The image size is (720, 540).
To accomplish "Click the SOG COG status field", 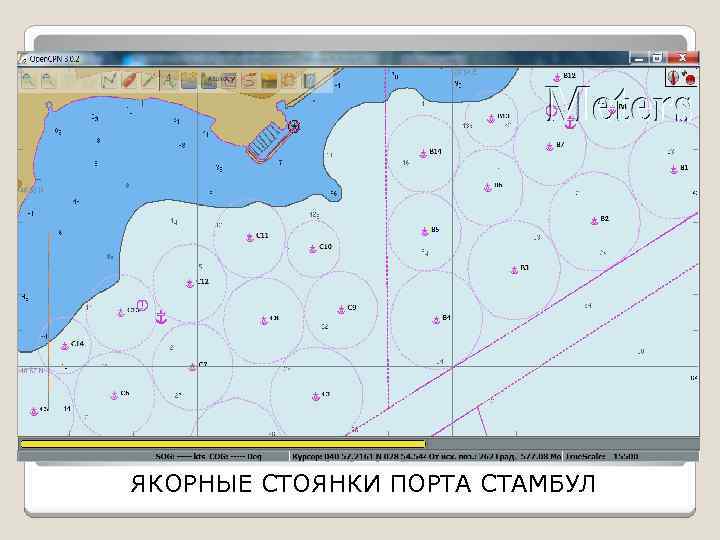I will tap(209, 456).
